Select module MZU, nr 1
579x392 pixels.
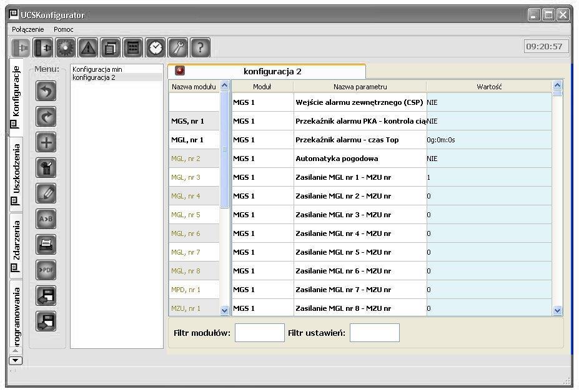[194, 308]
